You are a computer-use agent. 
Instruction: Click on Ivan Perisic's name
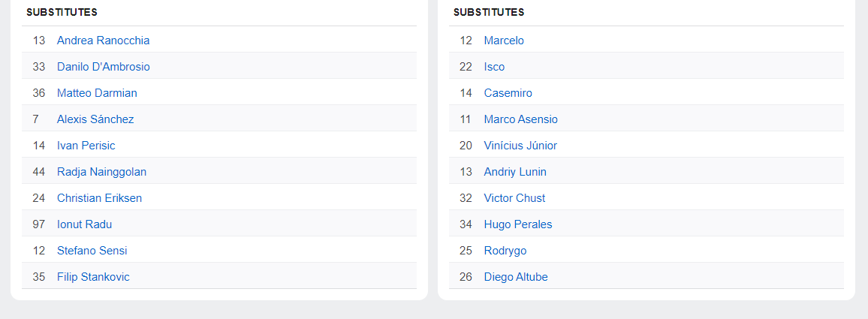(x=86, y=146)
